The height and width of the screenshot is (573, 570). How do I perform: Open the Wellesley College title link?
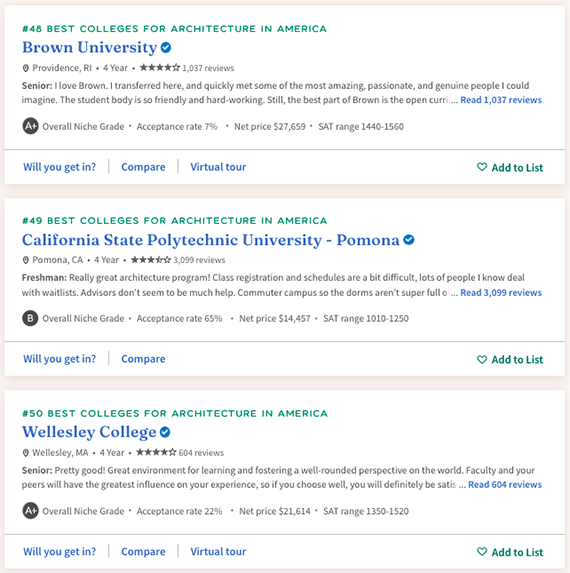pos(89,432)
